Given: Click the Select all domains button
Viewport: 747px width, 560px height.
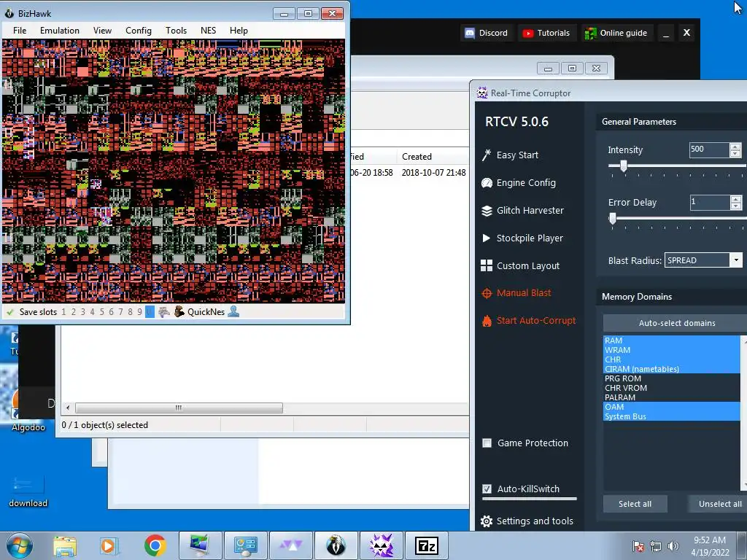Looking at the screenshot, I should click(635, 504).
